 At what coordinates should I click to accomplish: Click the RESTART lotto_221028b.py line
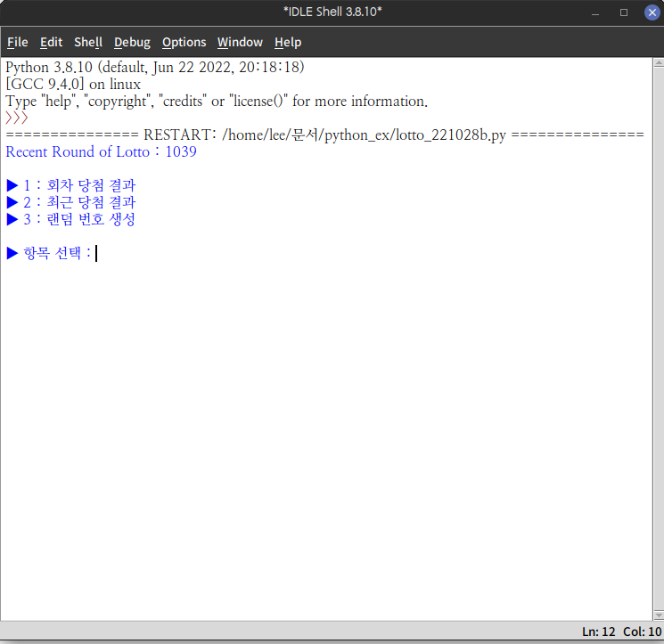pos(324,135)
